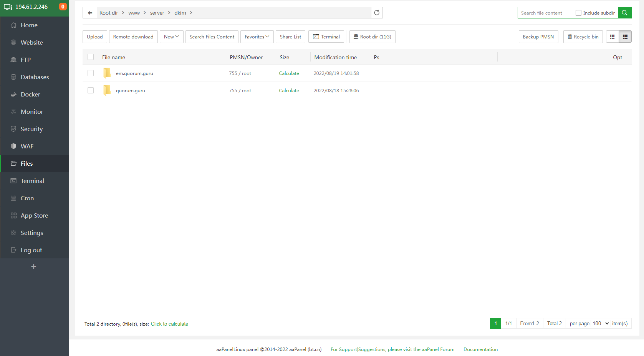Click dkim in breadcrumb path
The image size is (644, 356).
tap(180, 13)
